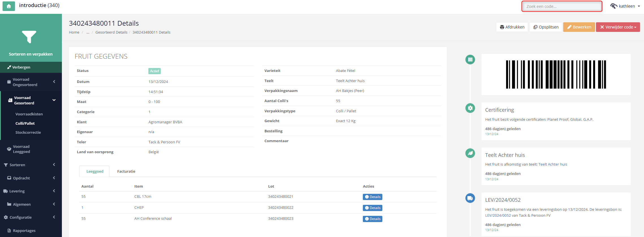Screen dimensions: 644x237
Task: Switch to the Leeggoed tab
Action: tap(95, 171)
